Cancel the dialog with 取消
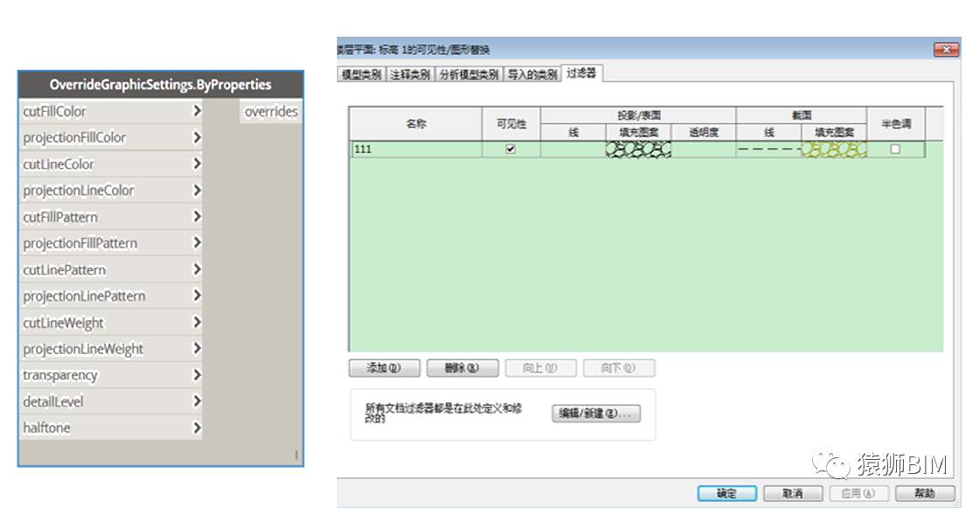The image size is (980, 508). click(x=793, y=493)
